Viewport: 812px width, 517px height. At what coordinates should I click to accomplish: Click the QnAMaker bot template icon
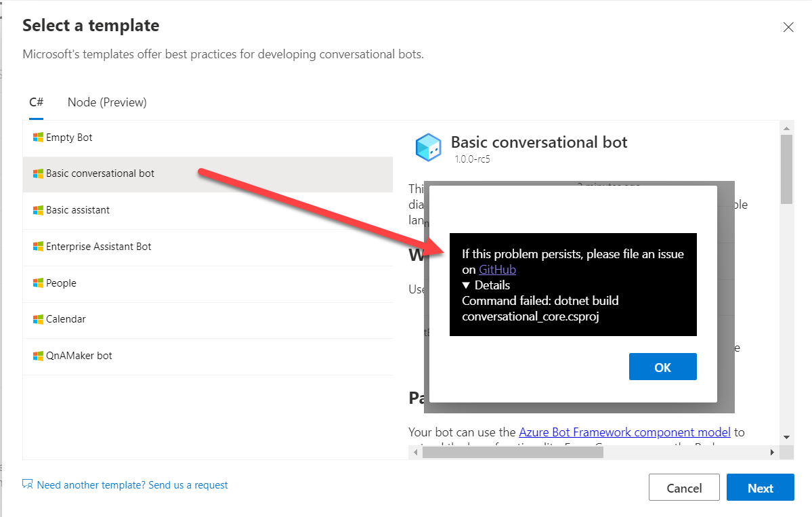pyautogui.click(x=37, y=356)
